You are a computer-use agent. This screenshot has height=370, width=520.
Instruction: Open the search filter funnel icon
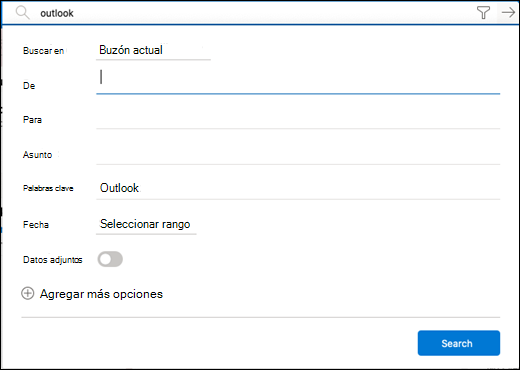(483, 13)
